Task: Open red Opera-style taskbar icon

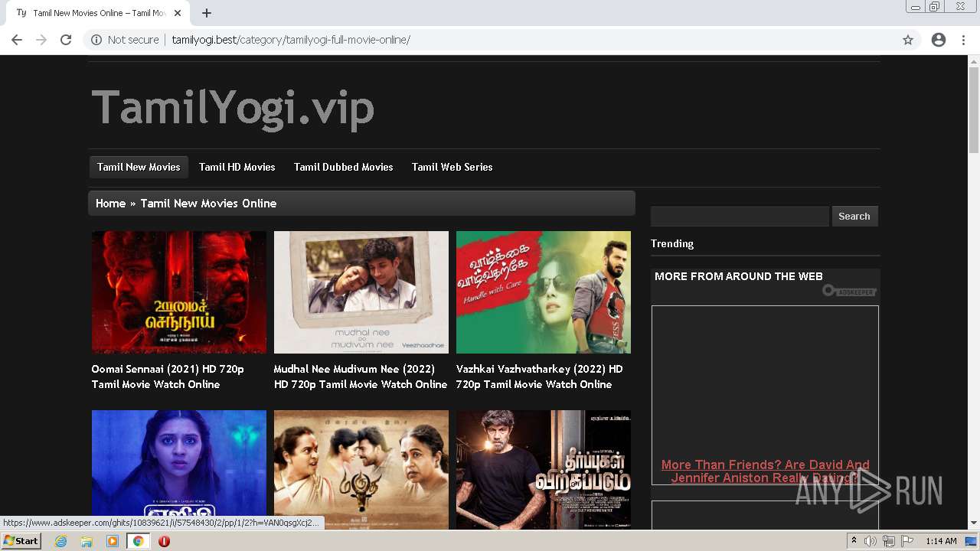Action: [x=164, y=541]
